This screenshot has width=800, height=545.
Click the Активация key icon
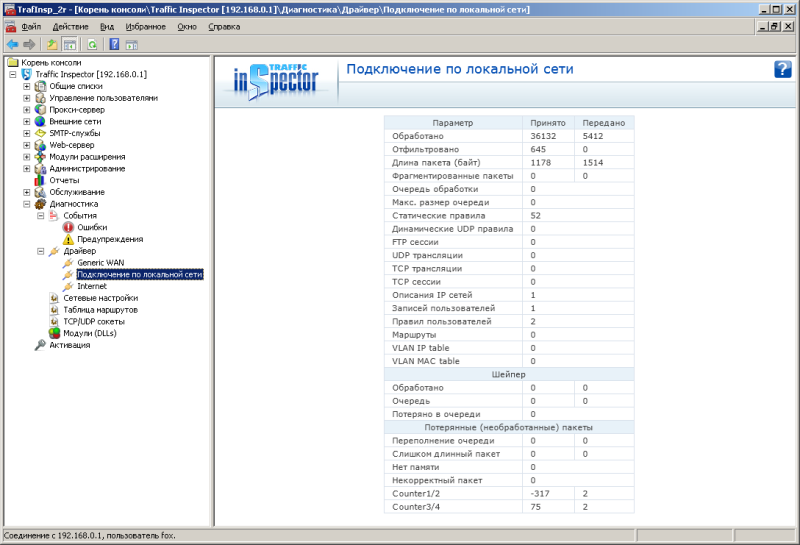pos(40,345)
